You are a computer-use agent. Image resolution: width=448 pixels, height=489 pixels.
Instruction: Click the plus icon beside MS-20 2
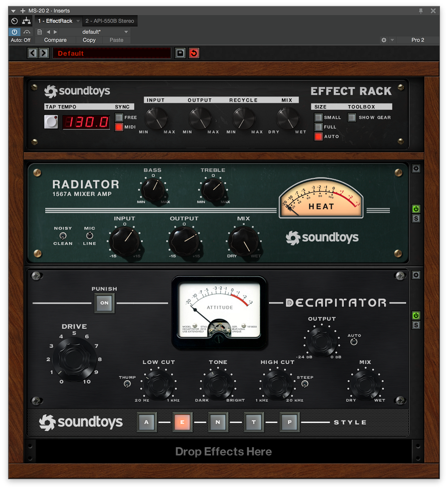(23, 11)
